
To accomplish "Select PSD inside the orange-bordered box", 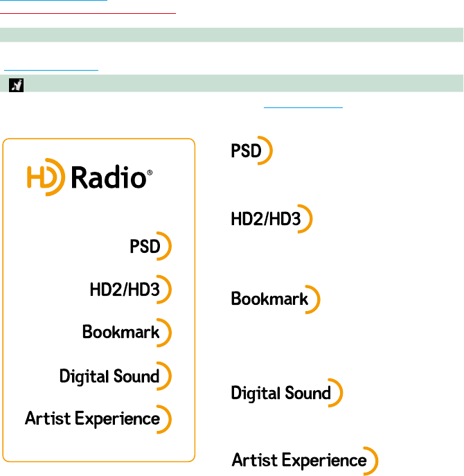I will point(150,246).
